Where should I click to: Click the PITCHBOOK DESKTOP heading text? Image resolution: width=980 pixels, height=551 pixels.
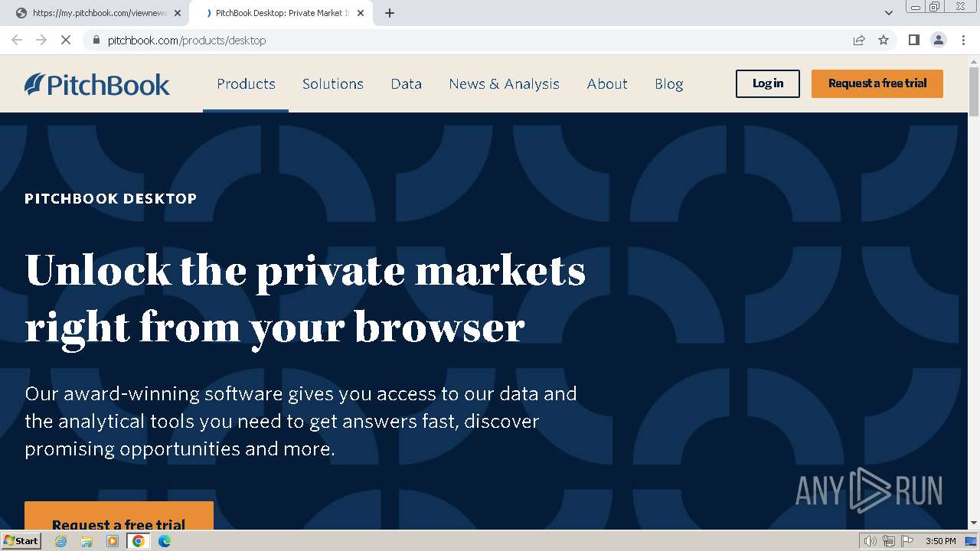[111, 198]
